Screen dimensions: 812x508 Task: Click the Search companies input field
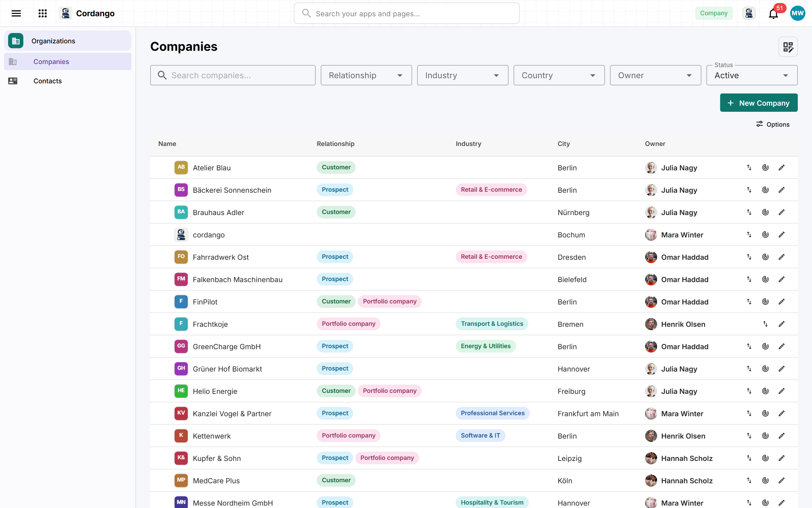(x=233, y=75)
